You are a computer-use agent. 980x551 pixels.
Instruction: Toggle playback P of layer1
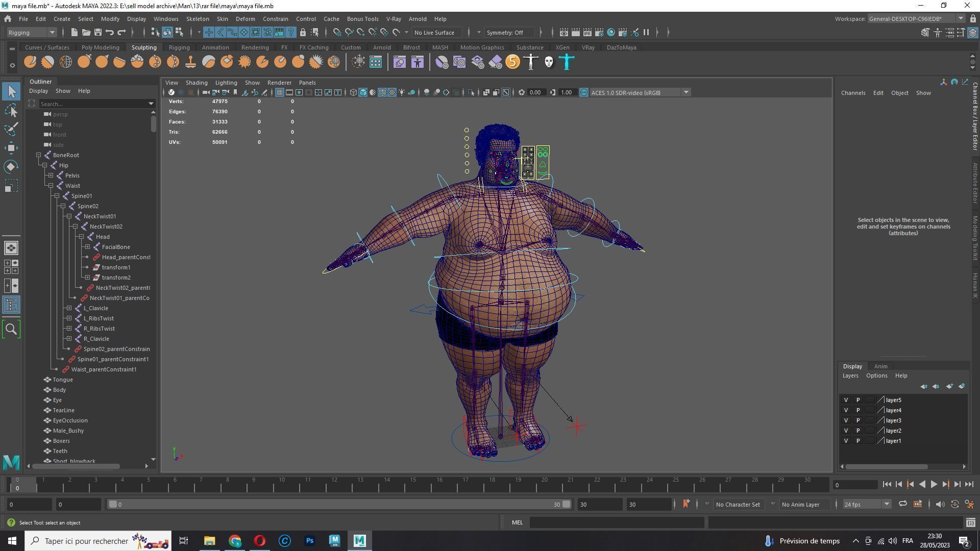[857, 441]
